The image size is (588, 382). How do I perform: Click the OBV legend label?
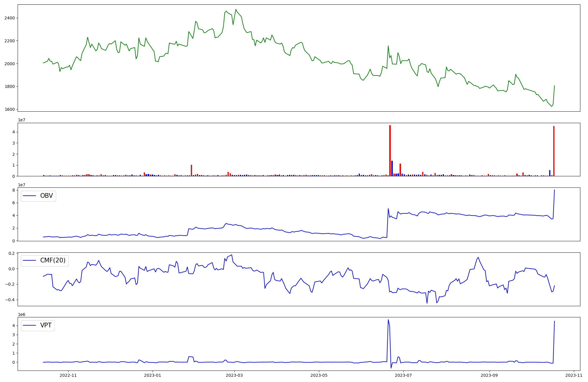coord(46,196)
